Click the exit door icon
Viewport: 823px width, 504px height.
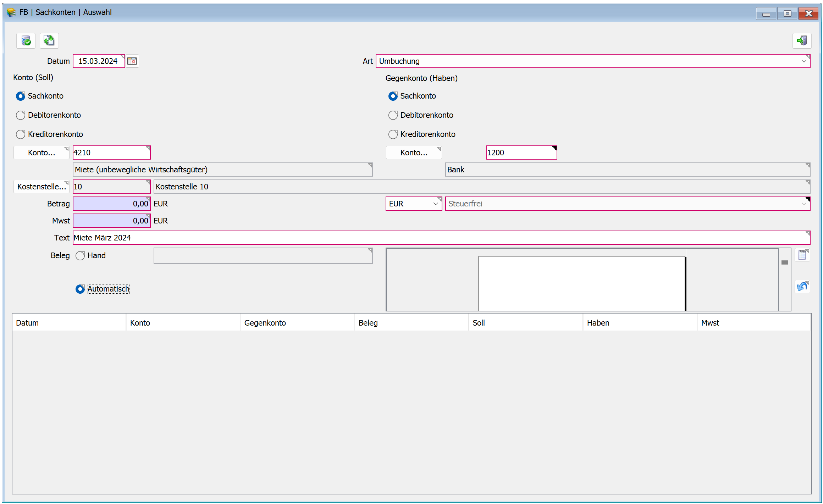point(802,41)
